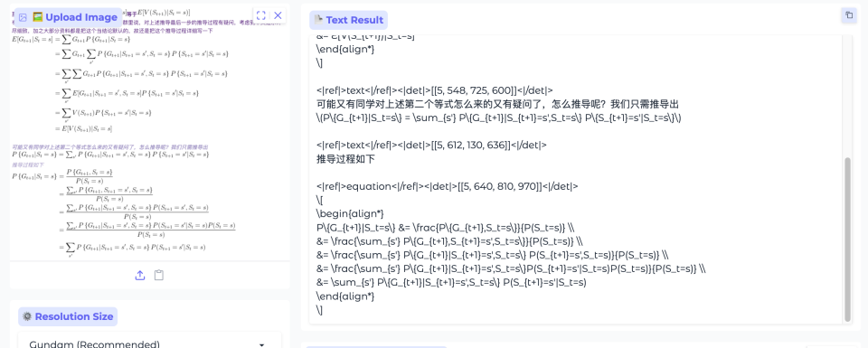Click the paste-from-clipboard icon below the image
The image size is (868, 348).
pos(159,275)
